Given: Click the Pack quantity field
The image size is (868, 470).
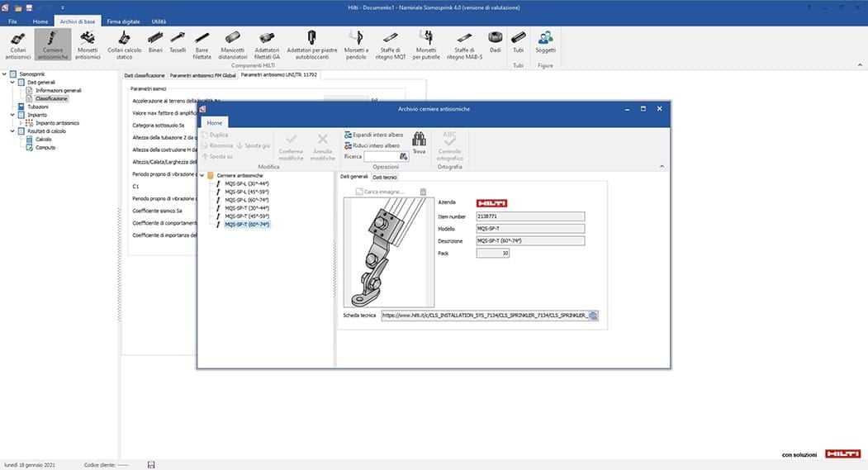Looking at the screenshot, I should pyautogui.click(x=493, y=253).
